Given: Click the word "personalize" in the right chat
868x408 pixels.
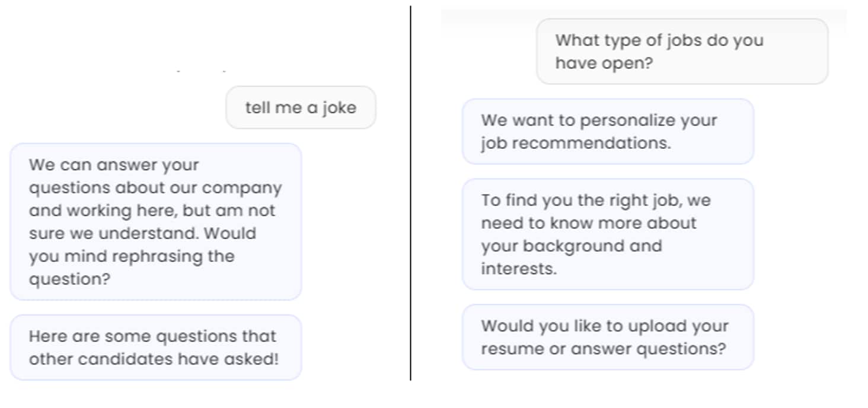Looking at the screenshot, I should point(631,120).
